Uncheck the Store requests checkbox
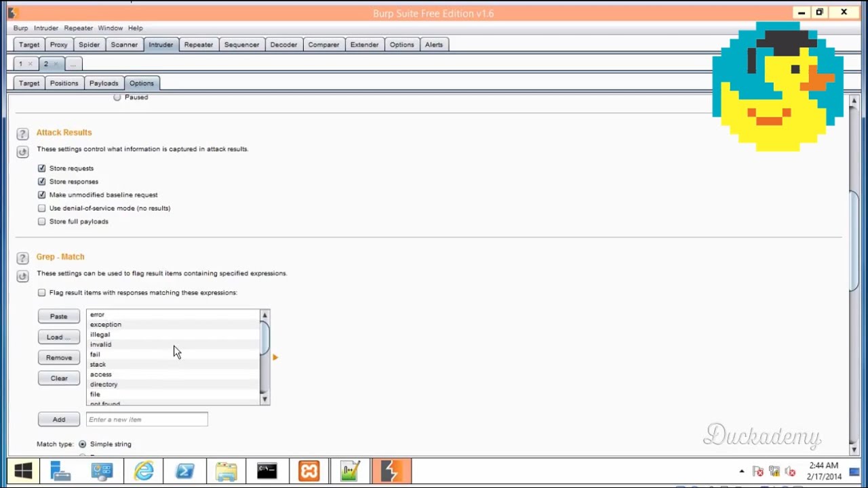Viewport: 868px width, 488px height. coord(42,168)
